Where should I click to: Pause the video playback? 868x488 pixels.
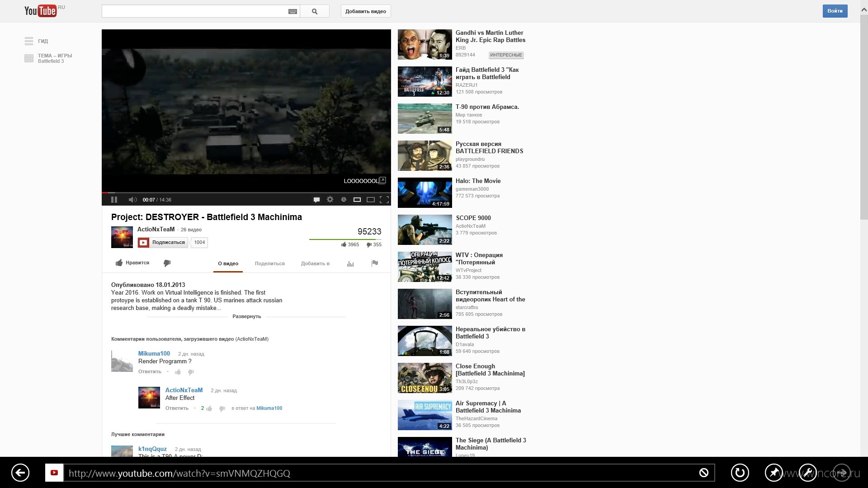click(114, 200)
